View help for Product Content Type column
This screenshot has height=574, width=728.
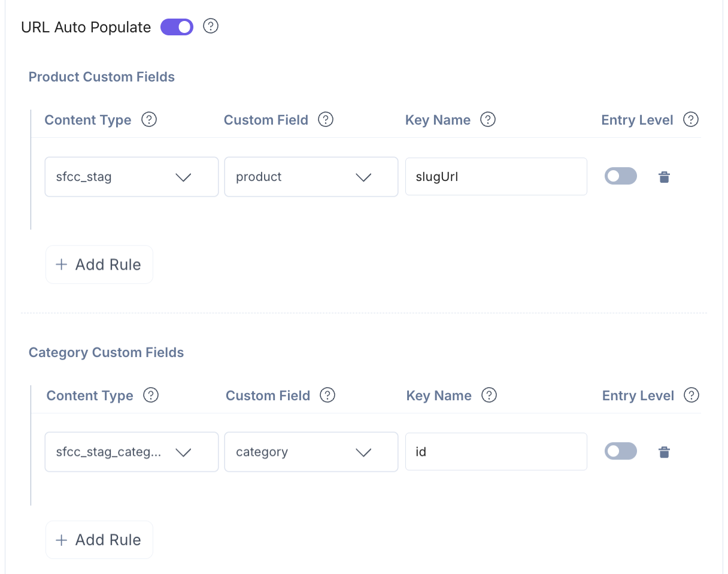(x=148, y=119)
